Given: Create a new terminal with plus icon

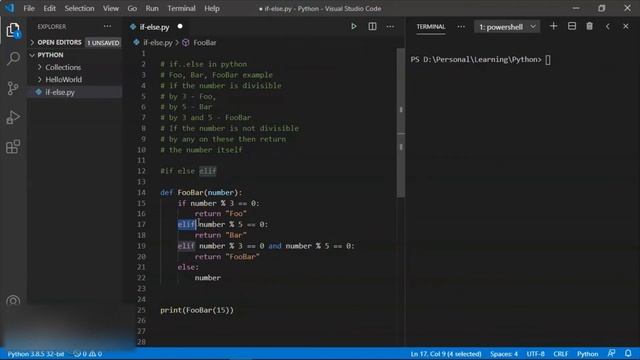Looking at the screenshot, I should point(553,27).
